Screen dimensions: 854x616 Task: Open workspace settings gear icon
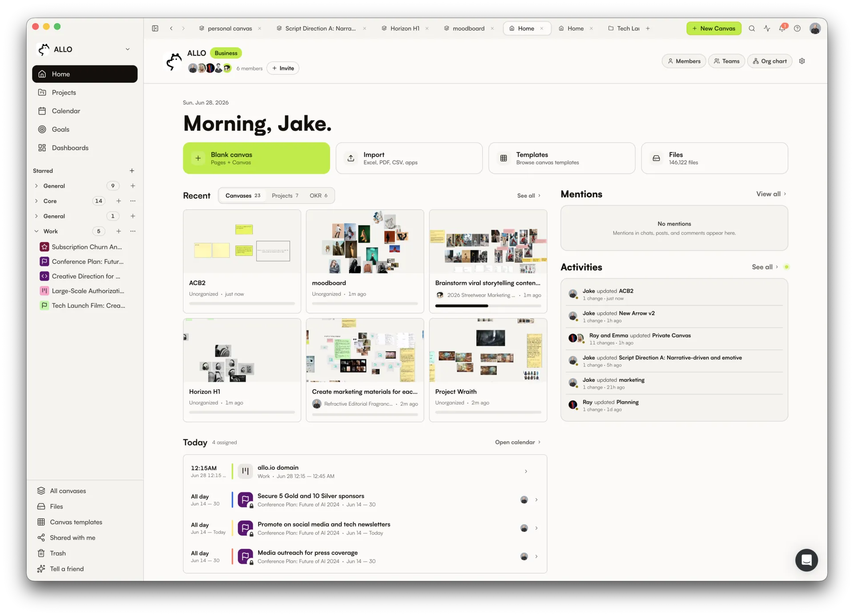(x=802, y=61)
